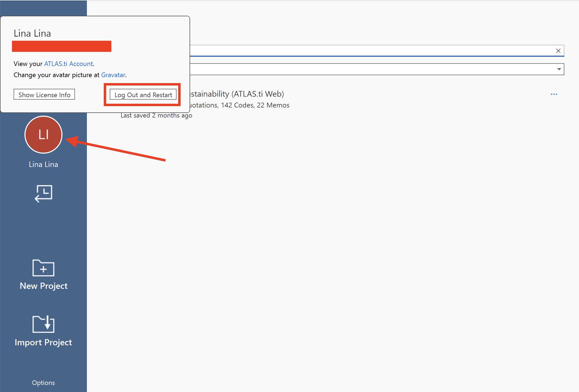The height and width of the screenshot is (392, 579).
Task: Open the project snapshot restore icon
Action: pos(43,193)
